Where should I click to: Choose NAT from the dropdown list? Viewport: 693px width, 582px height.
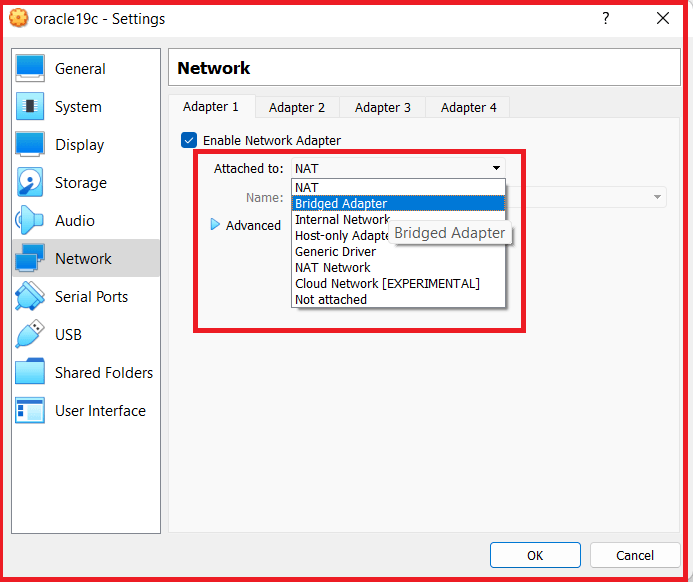click(398, 187)
